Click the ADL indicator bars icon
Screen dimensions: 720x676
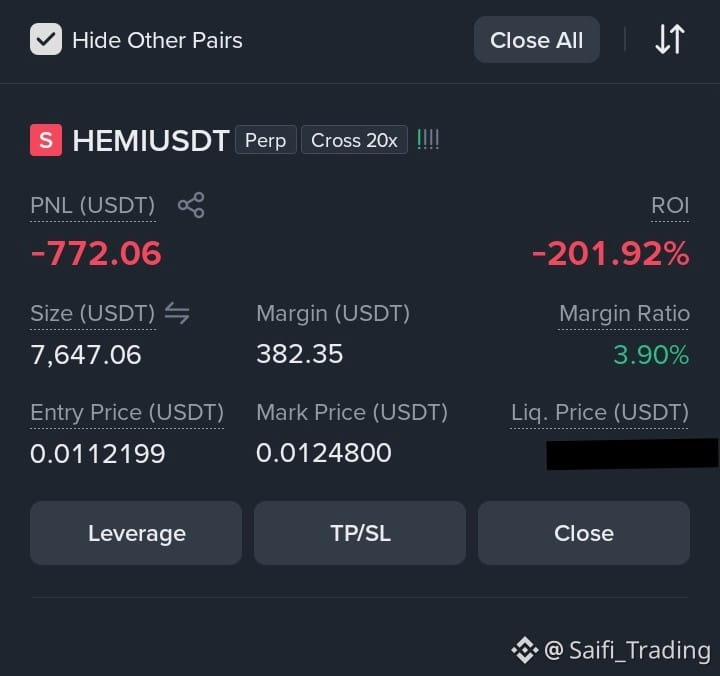(x=428, y=140)
